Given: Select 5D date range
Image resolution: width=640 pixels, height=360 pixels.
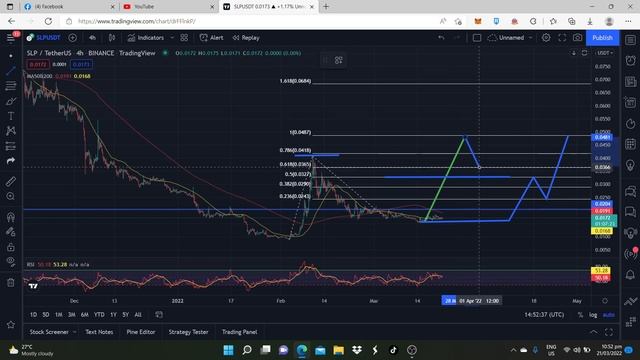Looking at the screenshot, I should pos(46,315).
